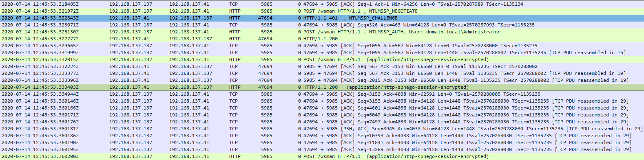Select the packet timestamped 12:45:53.360146Z
Viewport: 644px width, 160px height.
point(322,101)
